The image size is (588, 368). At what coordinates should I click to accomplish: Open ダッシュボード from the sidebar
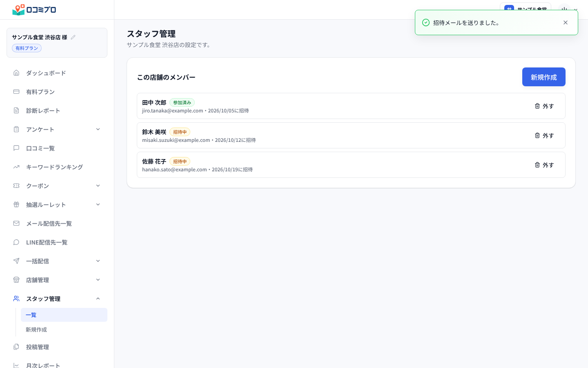(x=57, y=73)
